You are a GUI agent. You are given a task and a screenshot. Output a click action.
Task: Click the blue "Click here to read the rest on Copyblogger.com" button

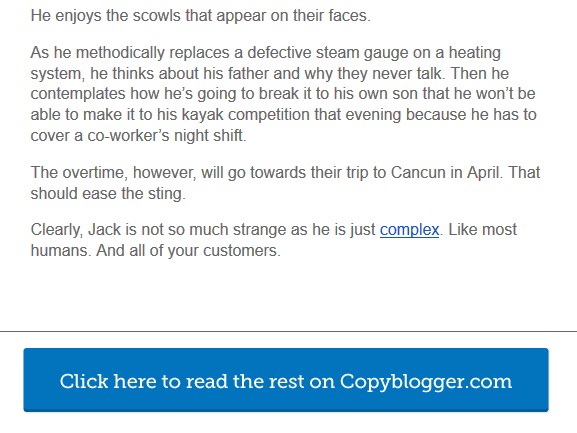point(286,380)
